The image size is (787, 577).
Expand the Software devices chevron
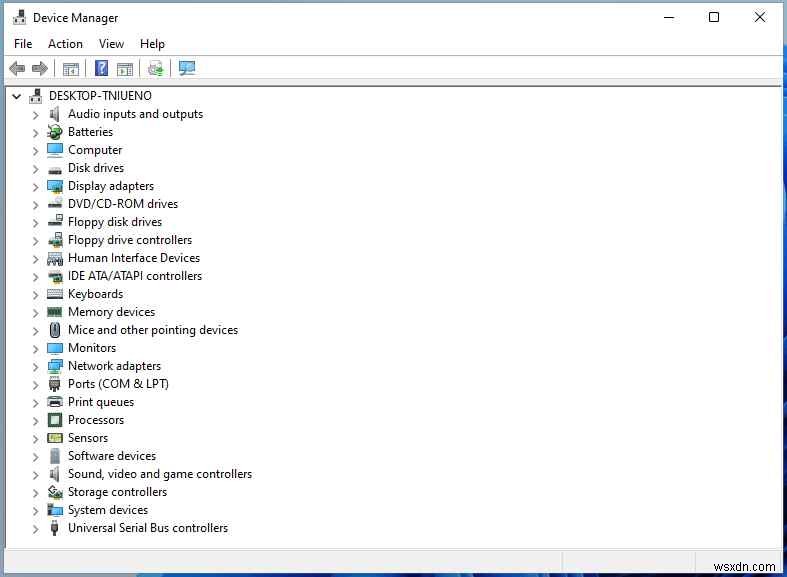35,457
